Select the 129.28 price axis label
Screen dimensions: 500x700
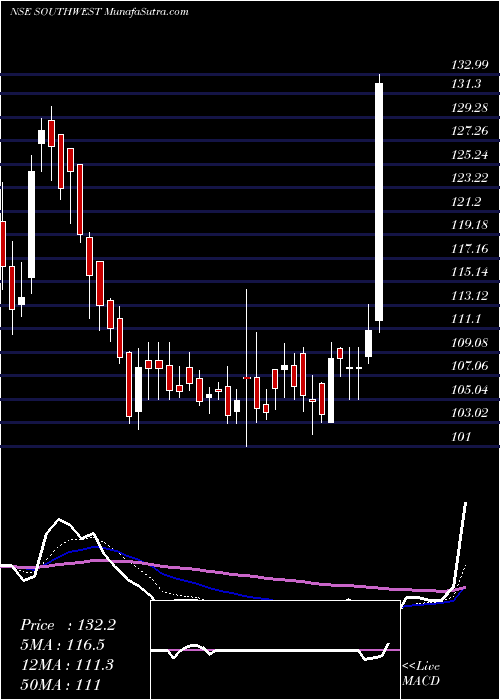point(470,108)
